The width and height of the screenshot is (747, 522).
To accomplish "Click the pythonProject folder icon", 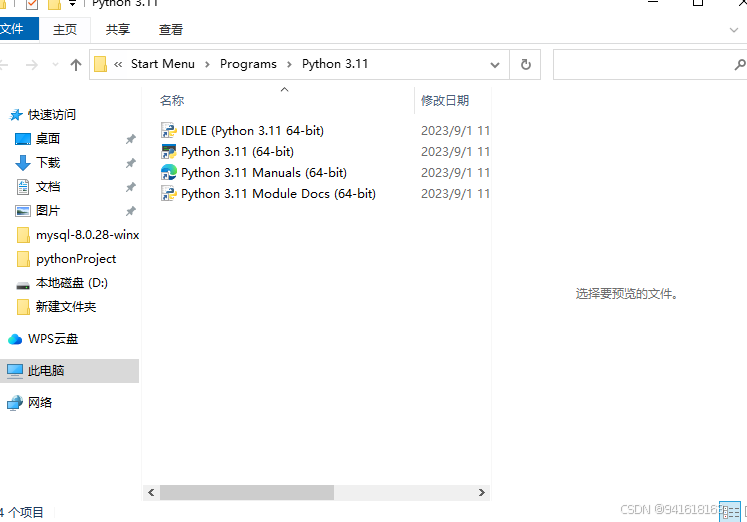I will [23, 259].
